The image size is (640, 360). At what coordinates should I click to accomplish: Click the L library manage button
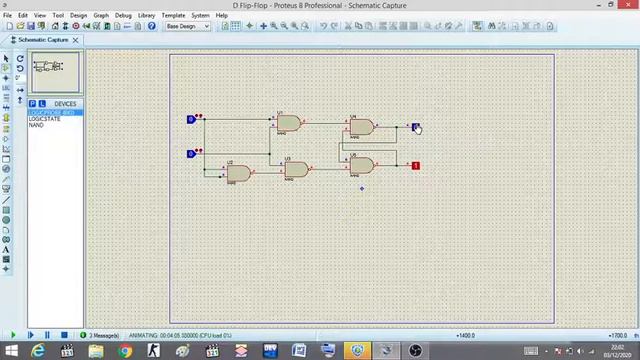(42, 104)
